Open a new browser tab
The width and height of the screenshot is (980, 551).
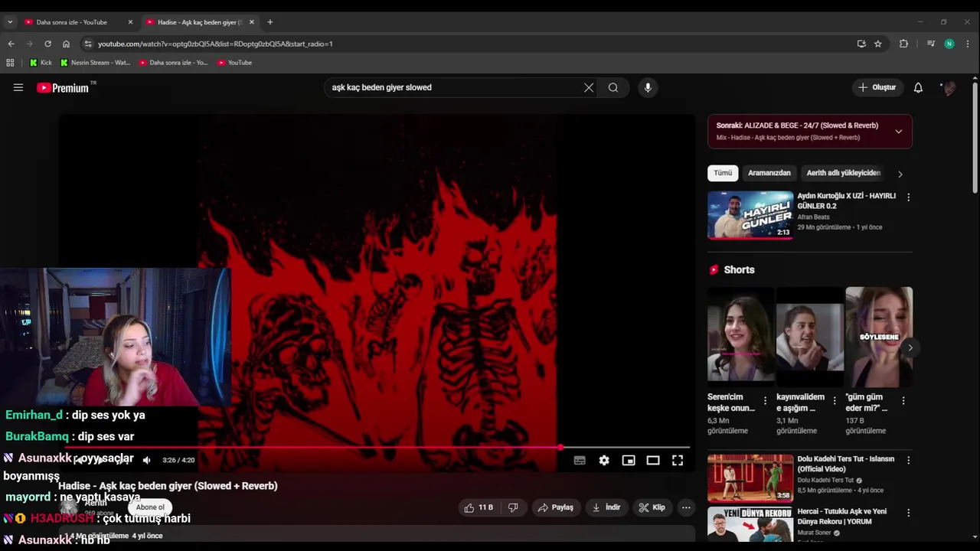(x=269, y=22)
